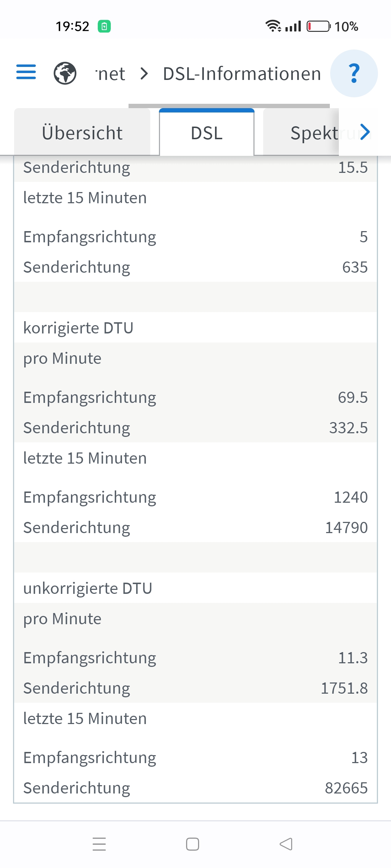391x868 pixels.
Task: Select the value 82665 in the table
Action: (346, 788)
